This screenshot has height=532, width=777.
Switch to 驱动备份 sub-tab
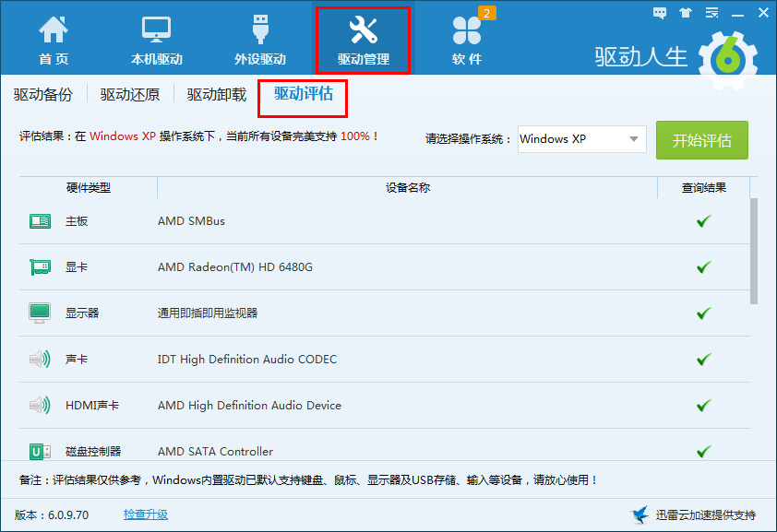click(x=43, y=94)
